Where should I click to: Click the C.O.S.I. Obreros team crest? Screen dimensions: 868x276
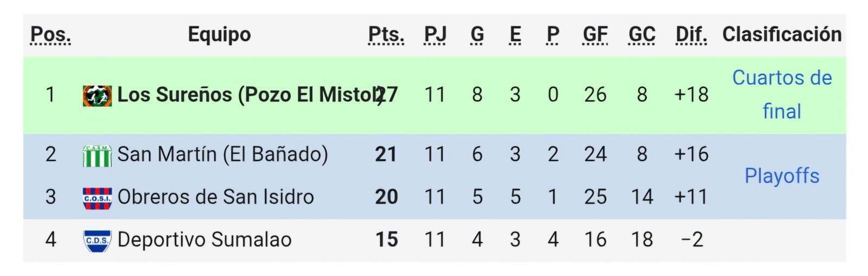(x=97, y=198)
